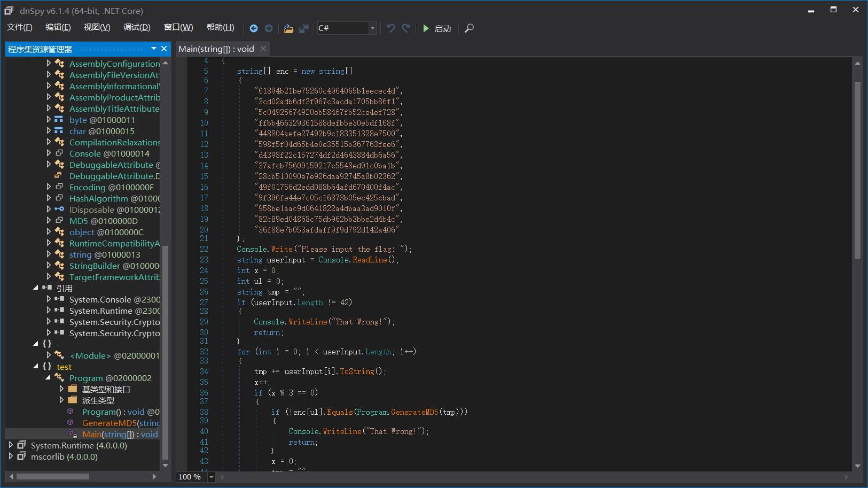The image size is (868, 488).
Task: Click the test namespace braces icon
Action: [47, 366]
